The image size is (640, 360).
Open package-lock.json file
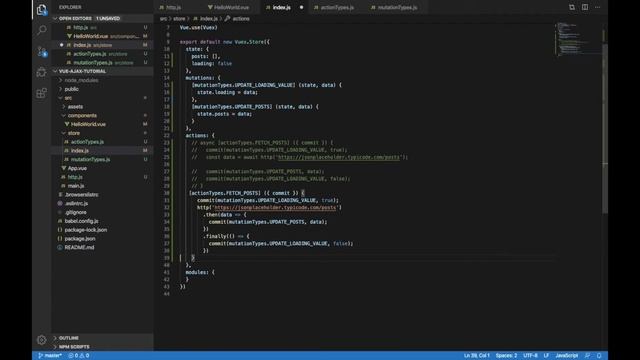click(x=102, y=230)
